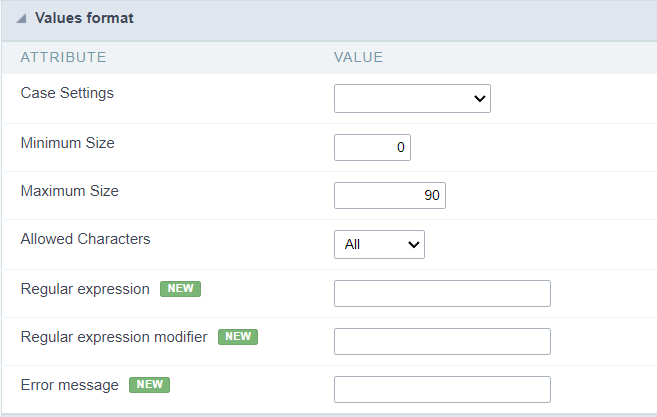Focus the Minimum Size input field
This screenshot has width=657, height=417.
pyautogui.click(x=372, y=147)
